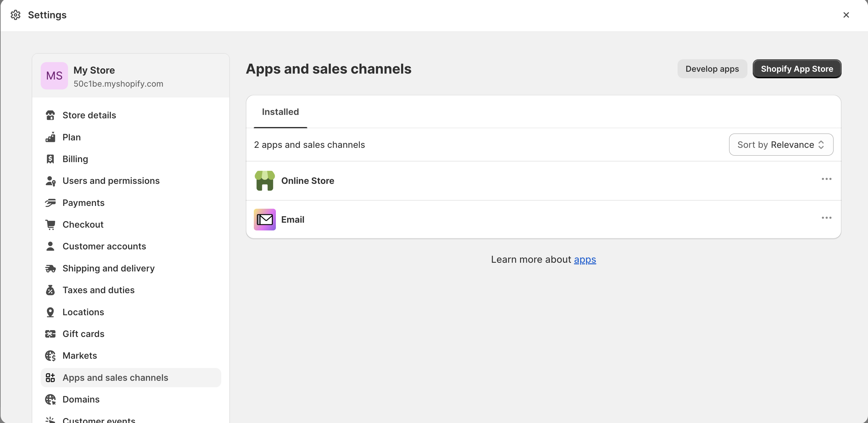The height and width of the screenshot is (423, 868).
Task: Click the My Store name header
Action: point(94,70)
